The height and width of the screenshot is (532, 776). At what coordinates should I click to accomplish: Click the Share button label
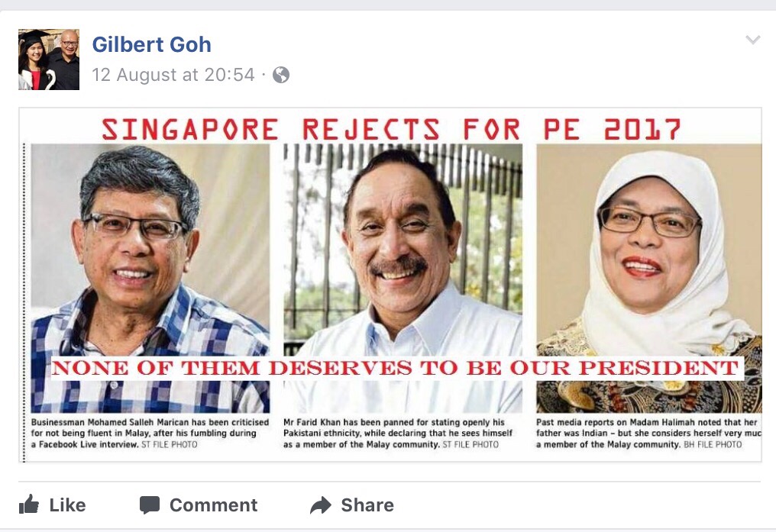367,505
